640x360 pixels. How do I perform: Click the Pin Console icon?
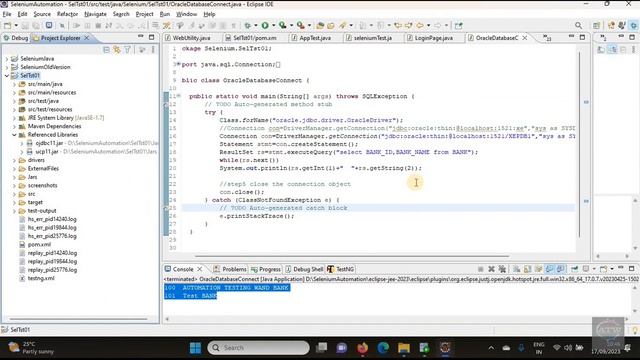[x=575, y=269]
